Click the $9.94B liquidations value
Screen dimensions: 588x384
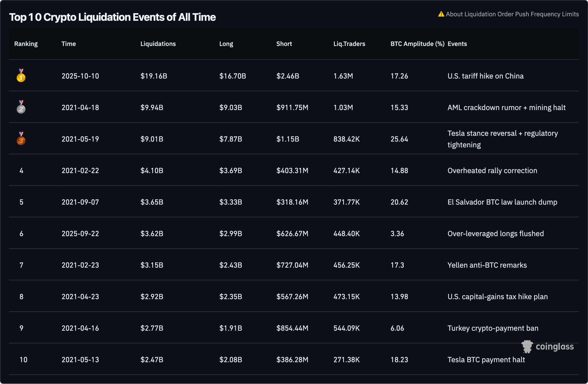[x=152, y=108]
